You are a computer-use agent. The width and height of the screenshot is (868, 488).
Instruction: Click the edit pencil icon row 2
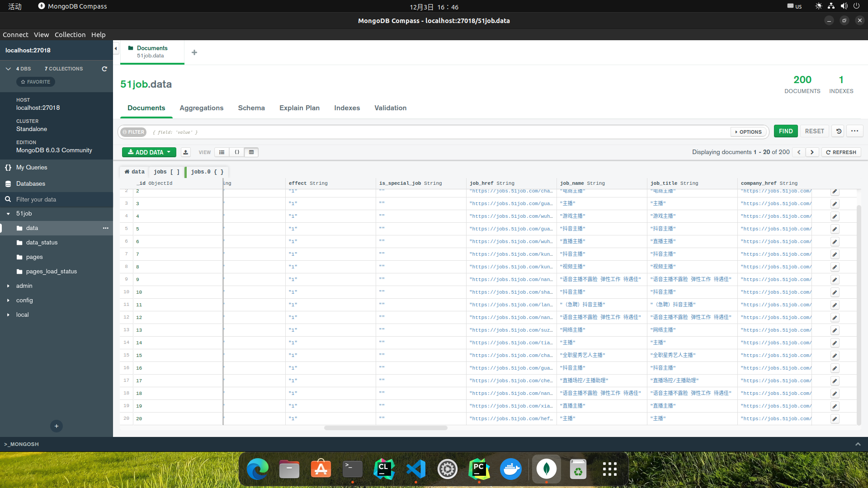[x=834, y=191]
